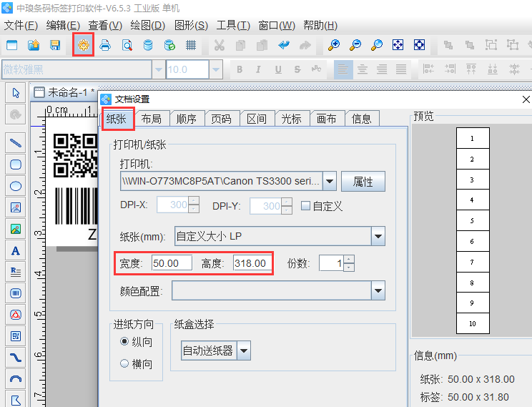Open the document settings gear icon
This screenshot has width=532, height=407.
pos(84,45)
